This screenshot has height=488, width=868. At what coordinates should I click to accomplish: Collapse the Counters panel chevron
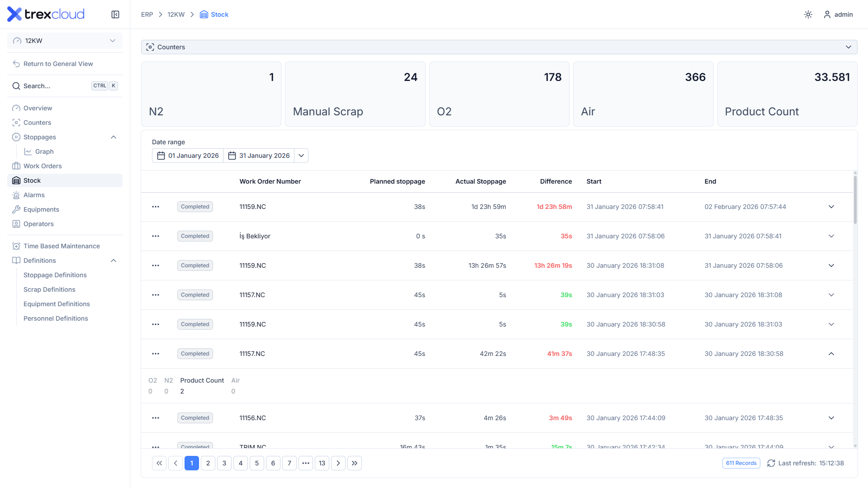click(x=849, y=47)
